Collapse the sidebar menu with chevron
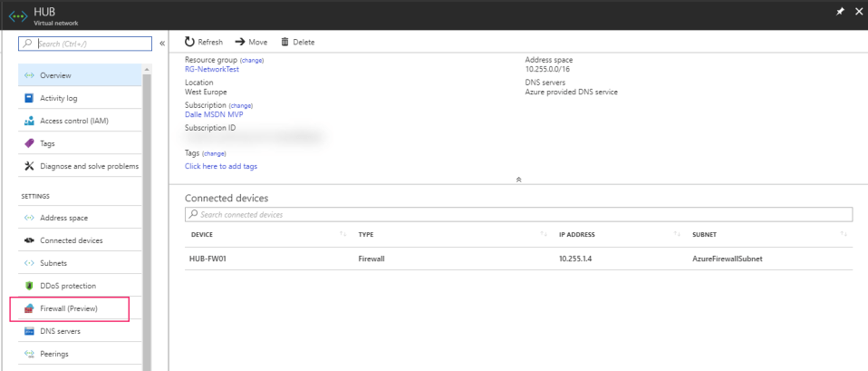 click(x=162, y=43)
